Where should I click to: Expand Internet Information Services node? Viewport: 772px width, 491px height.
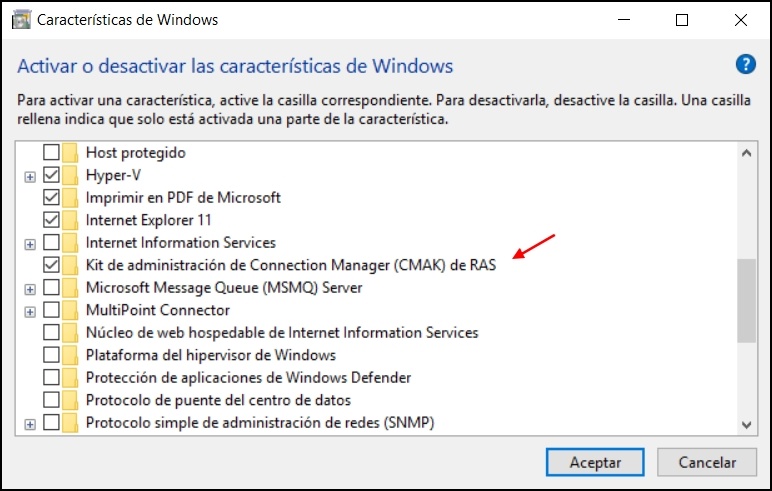pyautogui.click(x=30, y=244)
